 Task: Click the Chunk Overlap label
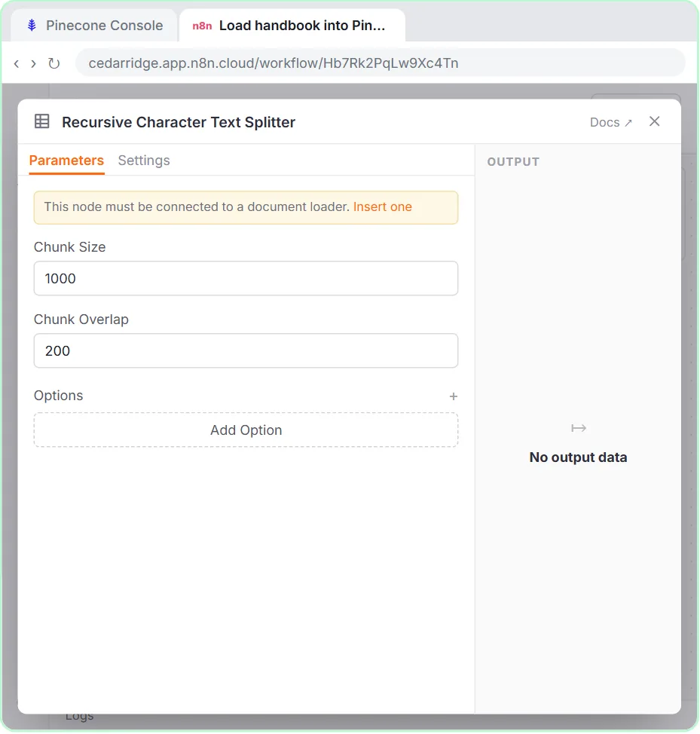coord(81,320)
